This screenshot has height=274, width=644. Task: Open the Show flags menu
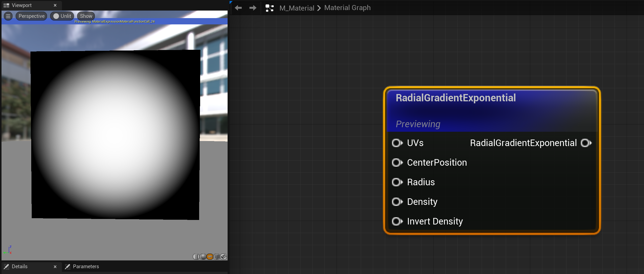pos(86,16)
